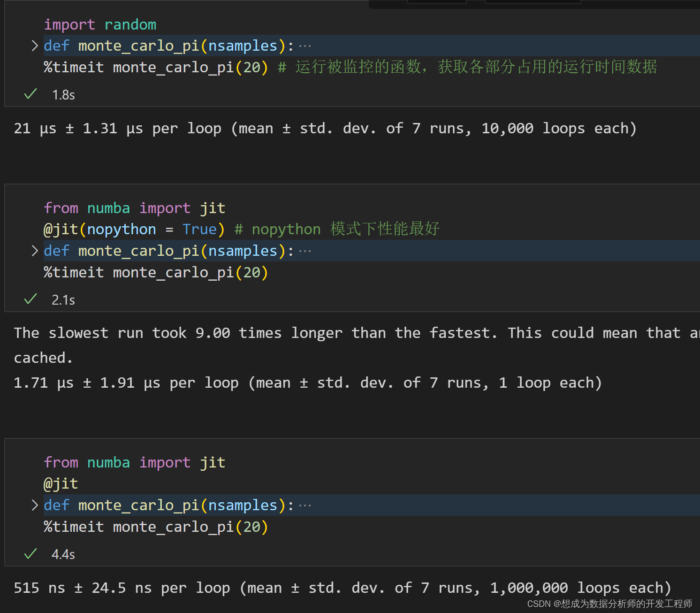700x613 pixels.
Task: Click the success checkmark beside 1.8s
Action: pyautogui.click(x=30, y=94)
